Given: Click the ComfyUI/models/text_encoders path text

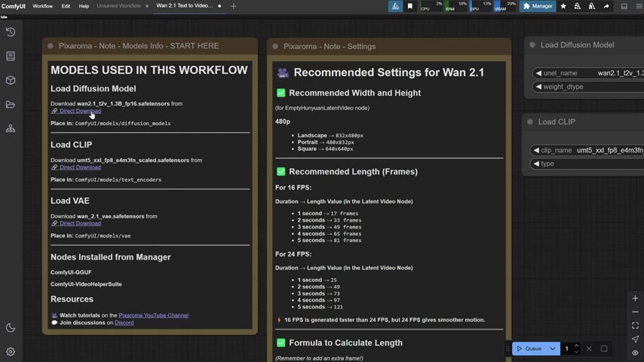Looking at the screenshot, I should tap(118, 179).
